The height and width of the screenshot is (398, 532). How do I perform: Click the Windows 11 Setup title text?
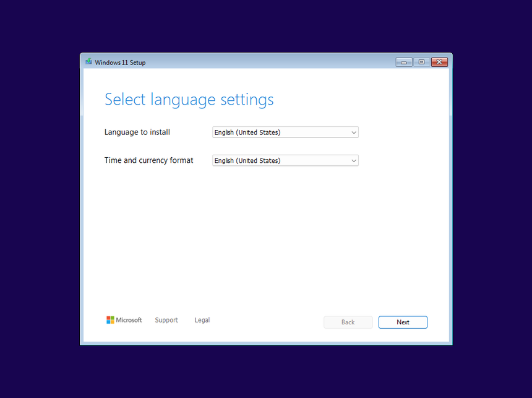tap(120, 63)
